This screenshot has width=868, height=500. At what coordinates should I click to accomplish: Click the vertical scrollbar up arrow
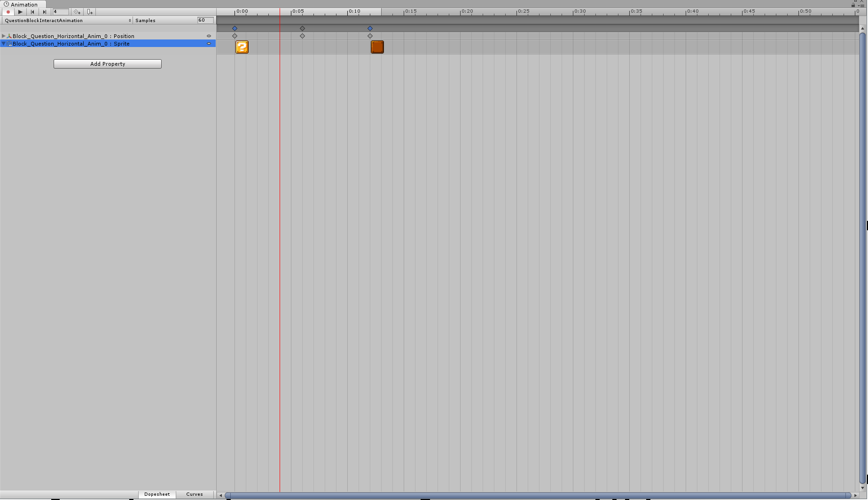862,29
